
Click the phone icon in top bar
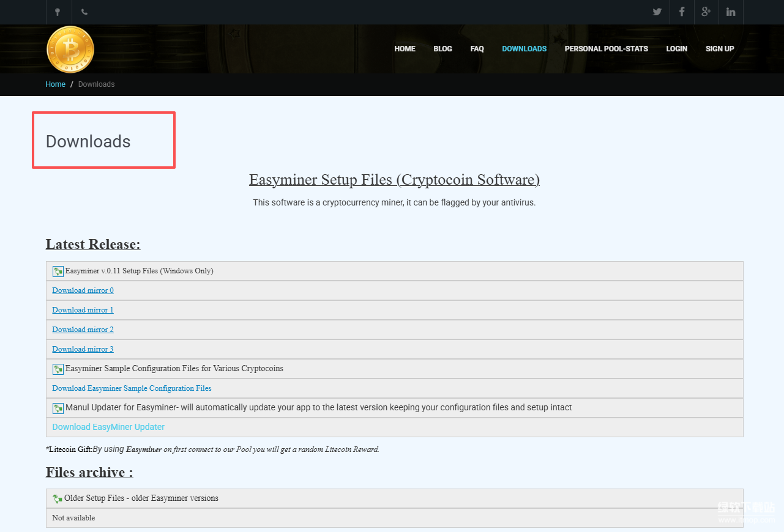(84, 12)
